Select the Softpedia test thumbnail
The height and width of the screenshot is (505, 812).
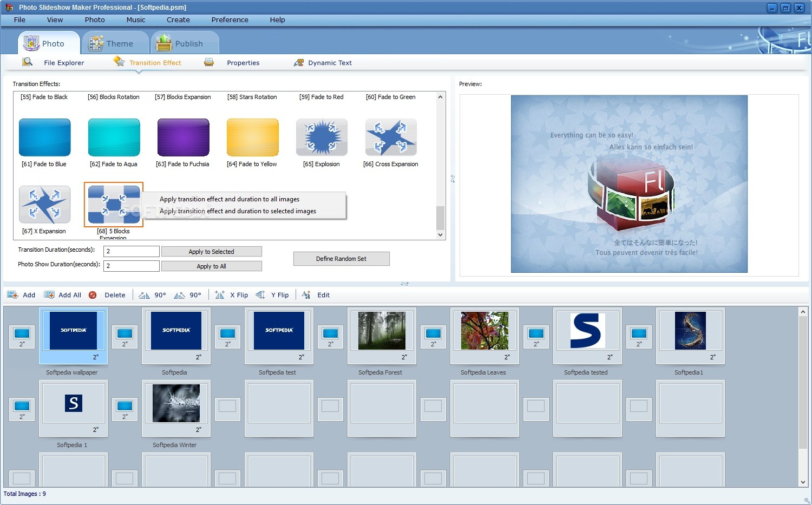tap(279, 336)
